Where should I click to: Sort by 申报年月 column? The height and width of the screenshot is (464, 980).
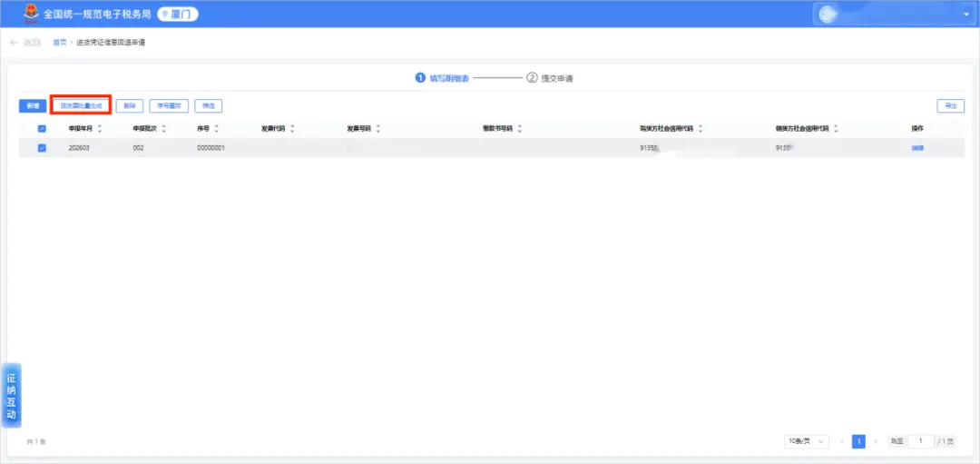pos(100,129)
